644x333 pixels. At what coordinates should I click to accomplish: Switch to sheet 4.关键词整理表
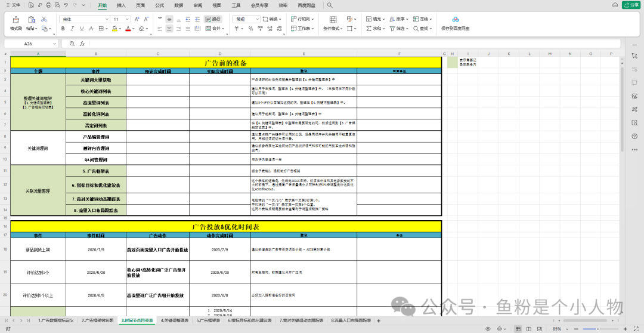(175, 320)
